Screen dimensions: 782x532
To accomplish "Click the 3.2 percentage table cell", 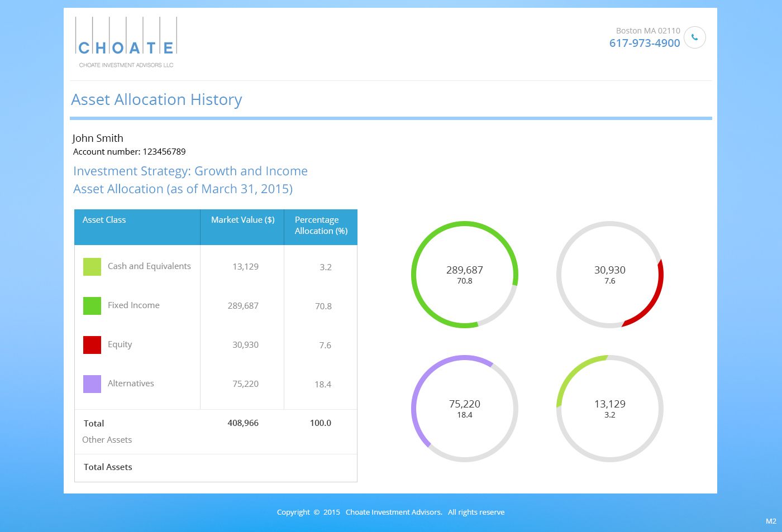I will 326,267.
